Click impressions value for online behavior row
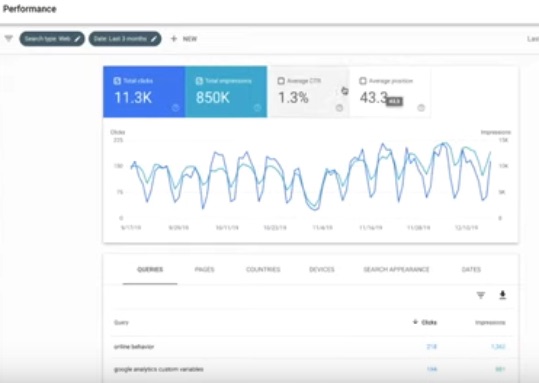The width and height of the screenshot is (539, 383). tap(498, 347)
